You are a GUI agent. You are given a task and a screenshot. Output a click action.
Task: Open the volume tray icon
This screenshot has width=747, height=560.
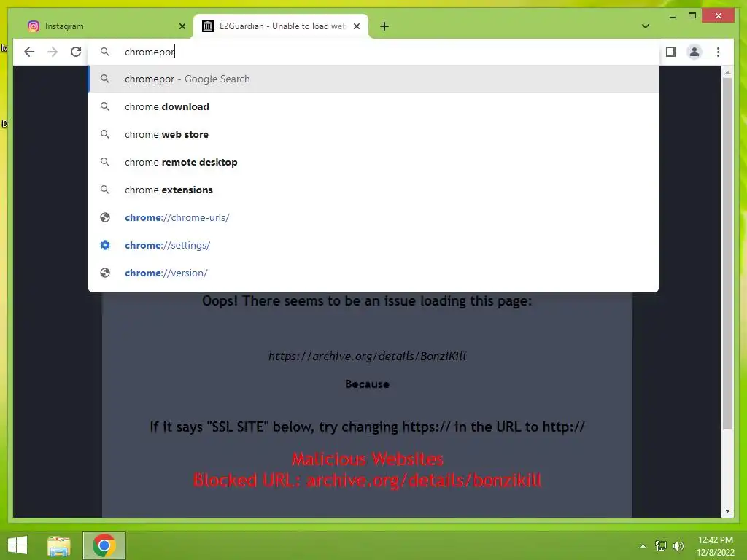(x=678, y=546)
